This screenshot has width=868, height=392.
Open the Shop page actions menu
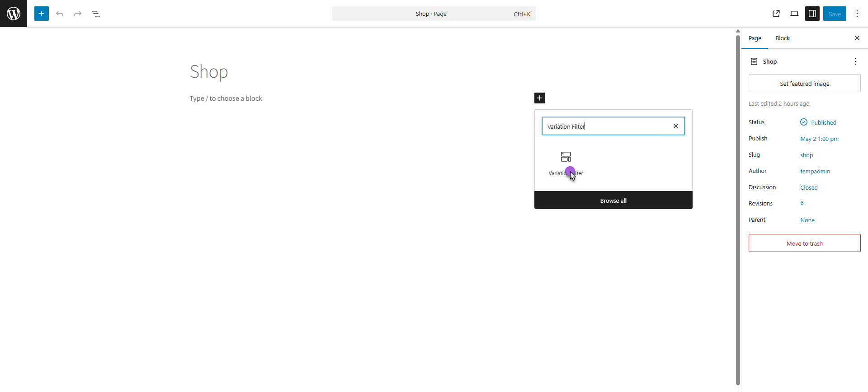click(855, 61)
